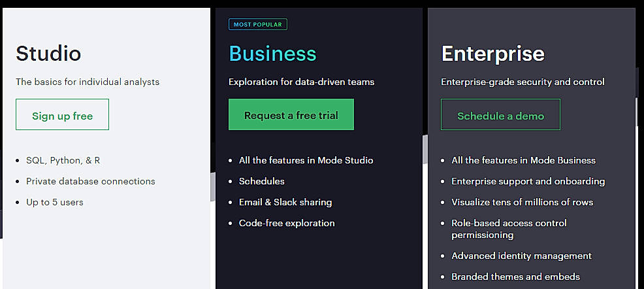
Task: Select 'Exploration for data-driven teams' subtitle
Action: [x=302, y=82]
